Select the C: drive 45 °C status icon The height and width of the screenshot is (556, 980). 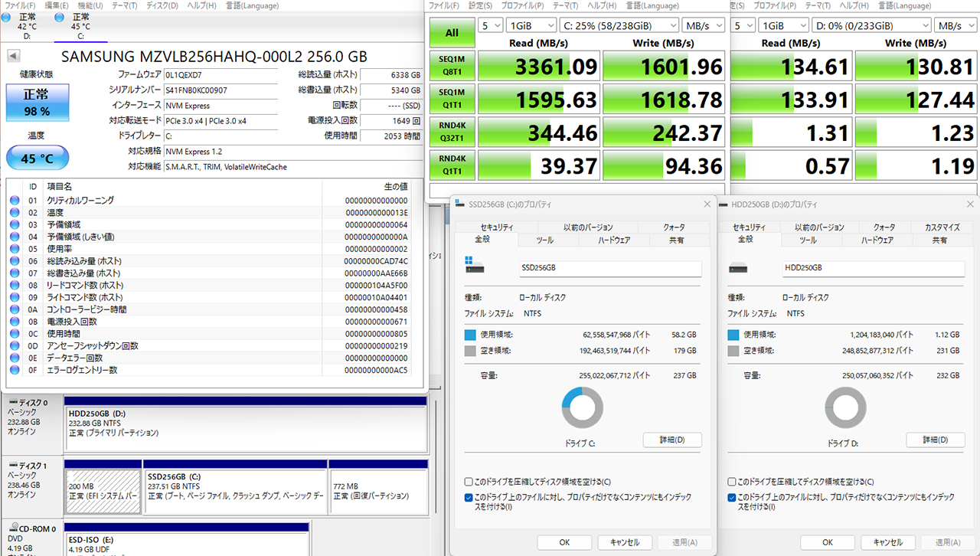60,17
